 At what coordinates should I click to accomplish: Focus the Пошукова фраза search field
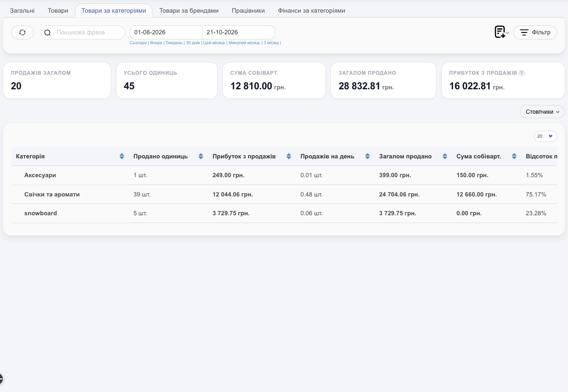point(83,32)
